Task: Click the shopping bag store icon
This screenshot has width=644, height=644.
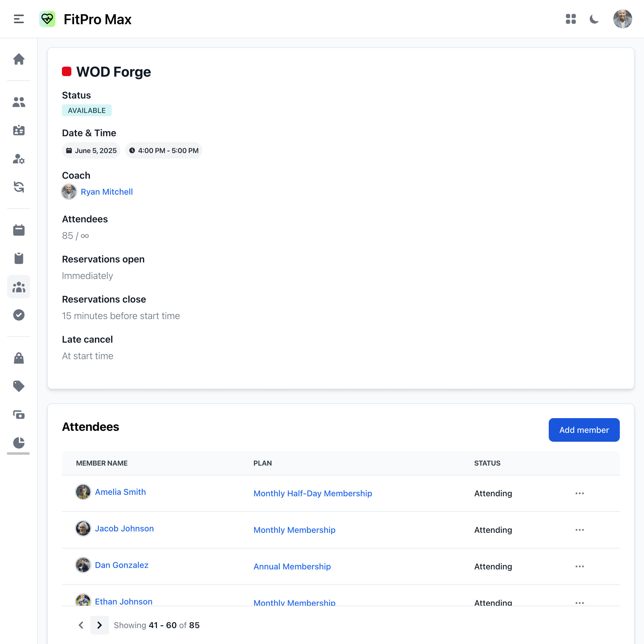Action: pyautogui.click(x=19, y=358)
